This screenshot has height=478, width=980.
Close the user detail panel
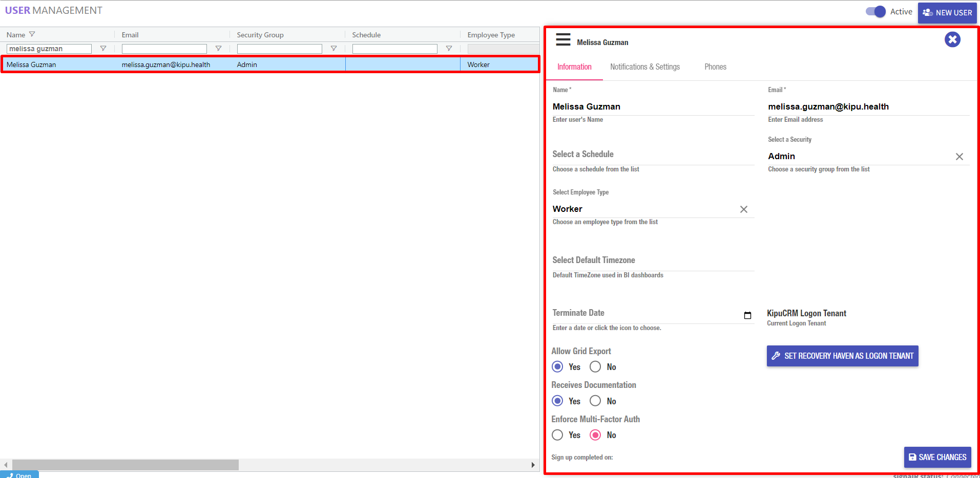(x=952, y=39)
